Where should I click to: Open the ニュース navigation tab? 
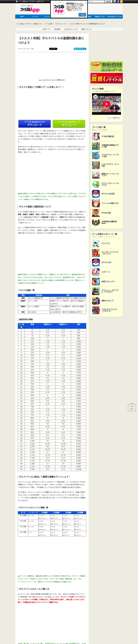35,17
